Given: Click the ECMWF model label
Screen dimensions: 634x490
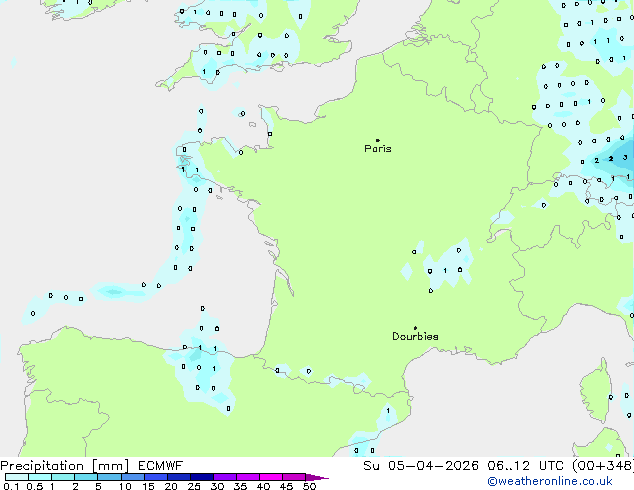Looking at the screenshot, I should (161, 466).
